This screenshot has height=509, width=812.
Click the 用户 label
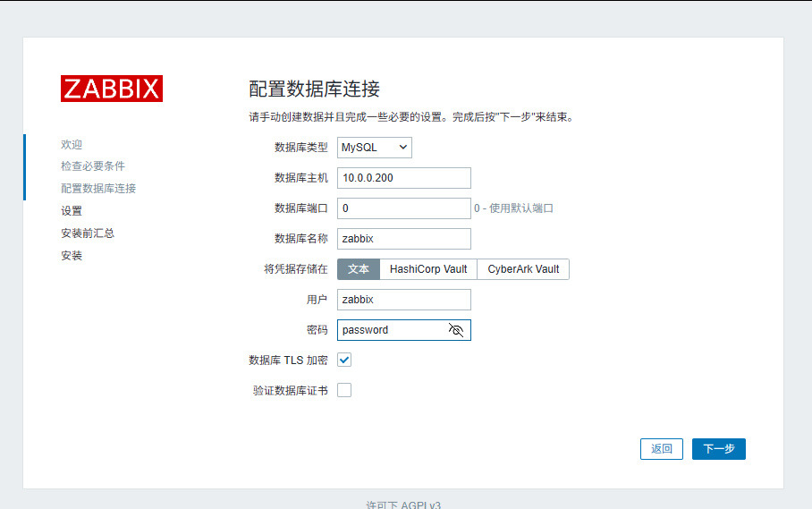pyautogui.click(x=317, y=300)
